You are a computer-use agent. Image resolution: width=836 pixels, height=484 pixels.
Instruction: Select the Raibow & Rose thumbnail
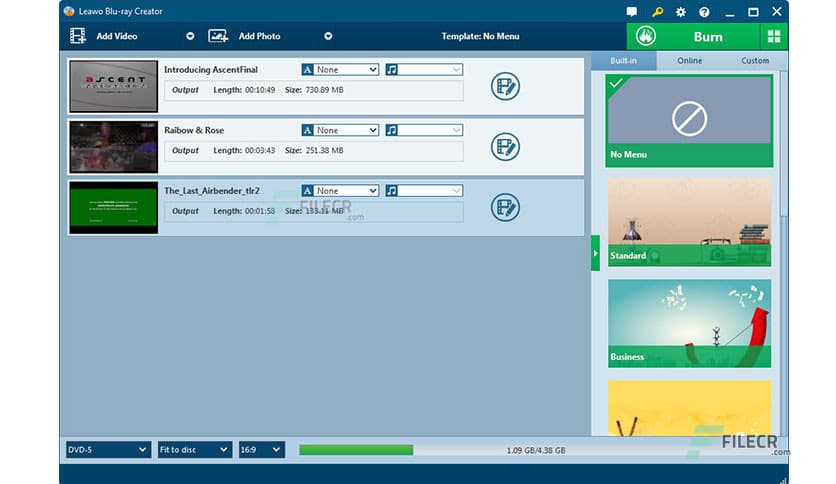(x=114, y=147)
